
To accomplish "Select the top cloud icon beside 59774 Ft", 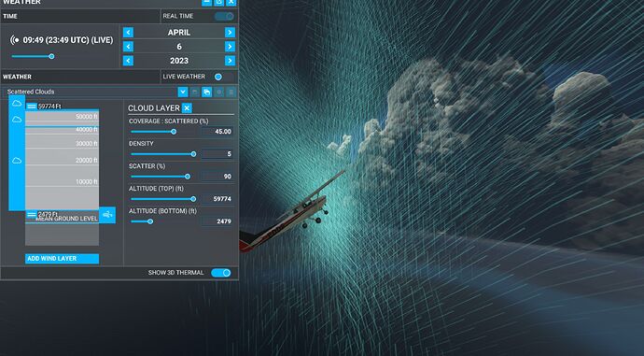I will click(17, 103).
